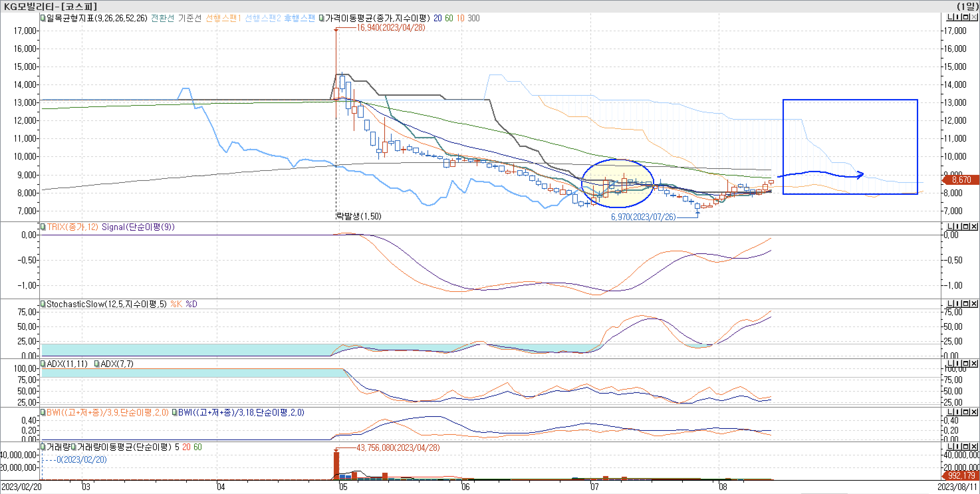Click the 8,670 current price tag
This screenshot has height=494, width=980.
961,180
